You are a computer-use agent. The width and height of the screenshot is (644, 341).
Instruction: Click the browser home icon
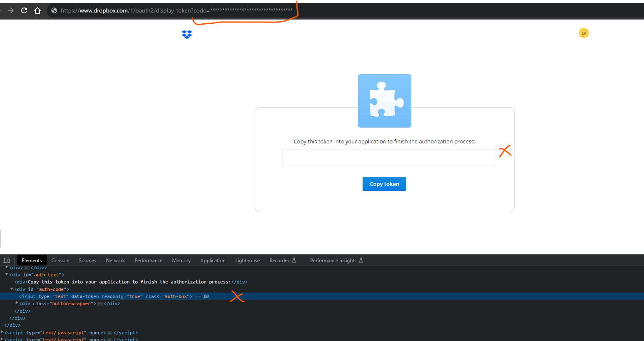pos(37,10)
